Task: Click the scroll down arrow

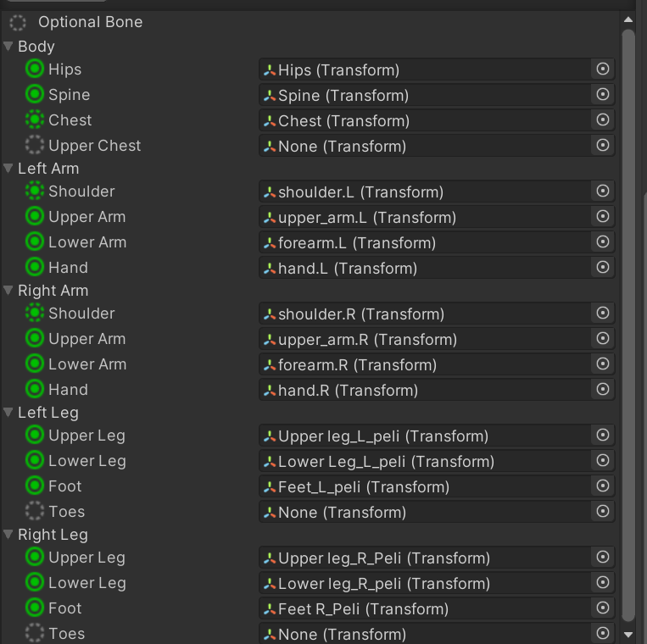Action: click(x=628, y=635)
